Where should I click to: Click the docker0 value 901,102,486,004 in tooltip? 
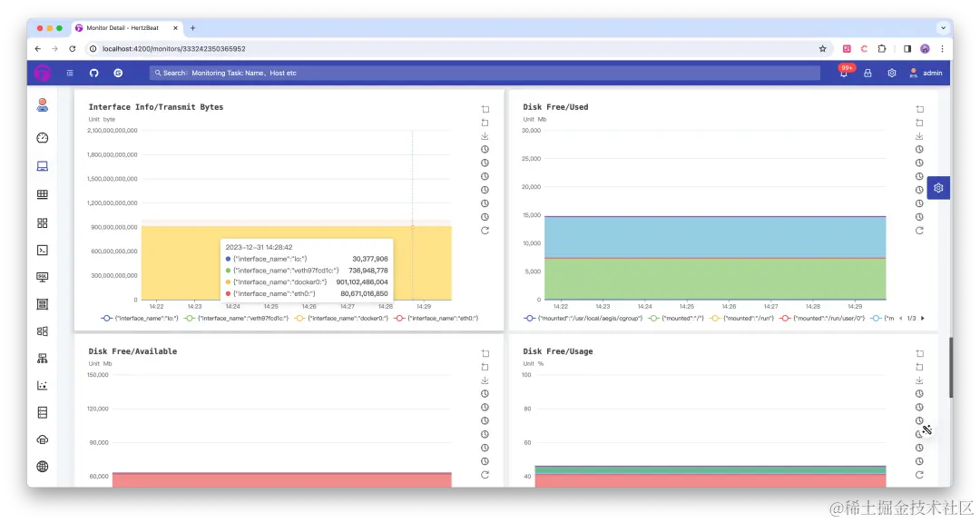click(362, 282)
